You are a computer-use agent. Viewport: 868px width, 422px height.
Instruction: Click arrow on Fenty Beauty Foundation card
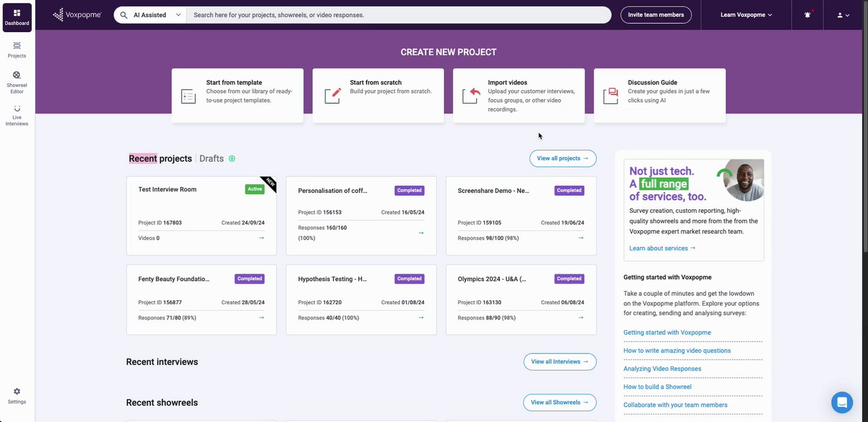[x=261, y=318]
